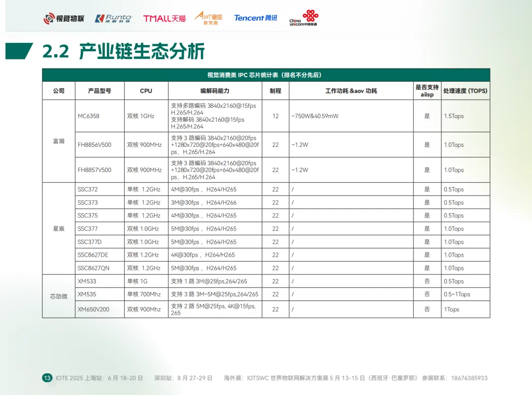Click the AIoT星图研究院 logo

tap(208, 18)
